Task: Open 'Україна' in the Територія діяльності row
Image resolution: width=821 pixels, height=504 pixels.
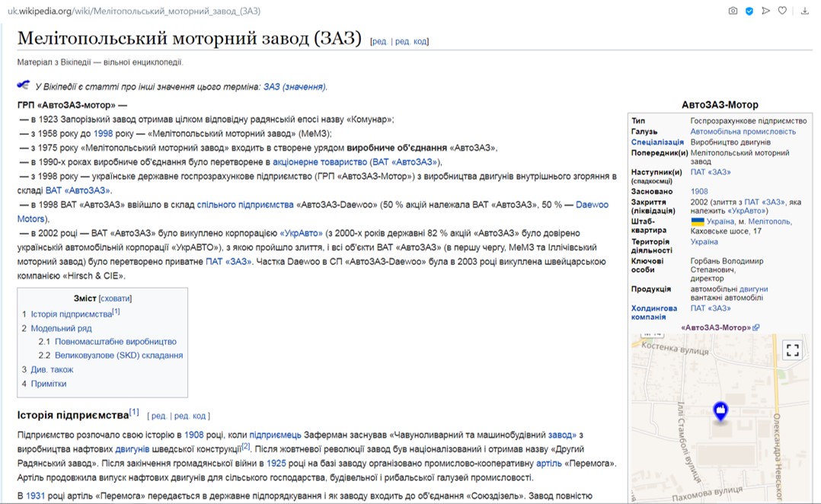Action: point(704,242)
